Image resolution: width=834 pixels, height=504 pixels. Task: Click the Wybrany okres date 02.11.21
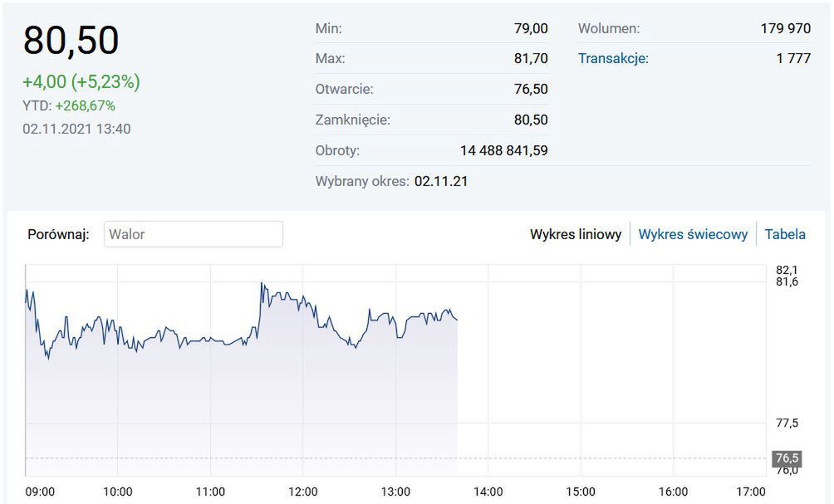click(441, 181)
